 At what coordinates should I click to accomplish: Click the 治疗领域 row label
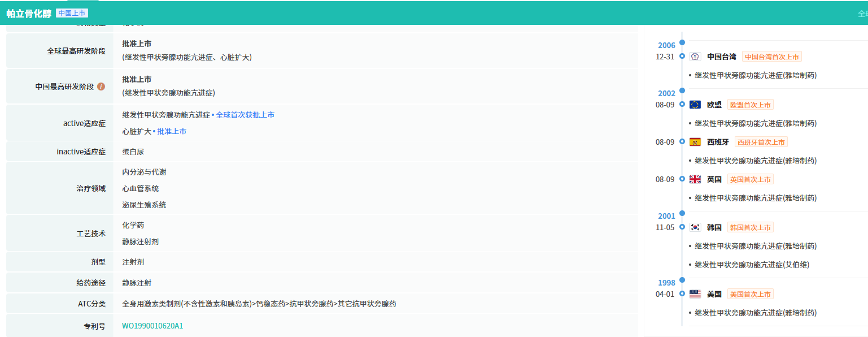tap(91, 188)
